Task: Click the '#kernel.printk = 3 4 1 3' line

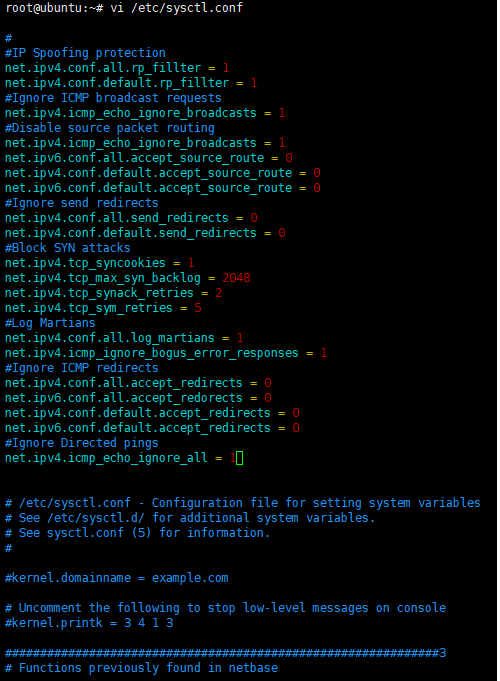Action: pyautogui.click(x=89, y=623)
